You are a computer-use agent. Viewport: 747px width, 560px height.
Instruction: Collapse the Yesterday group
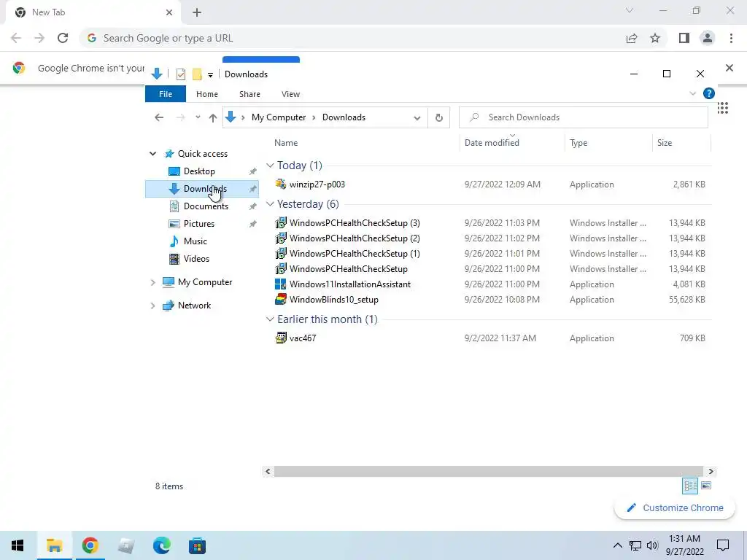coord(270,204)
